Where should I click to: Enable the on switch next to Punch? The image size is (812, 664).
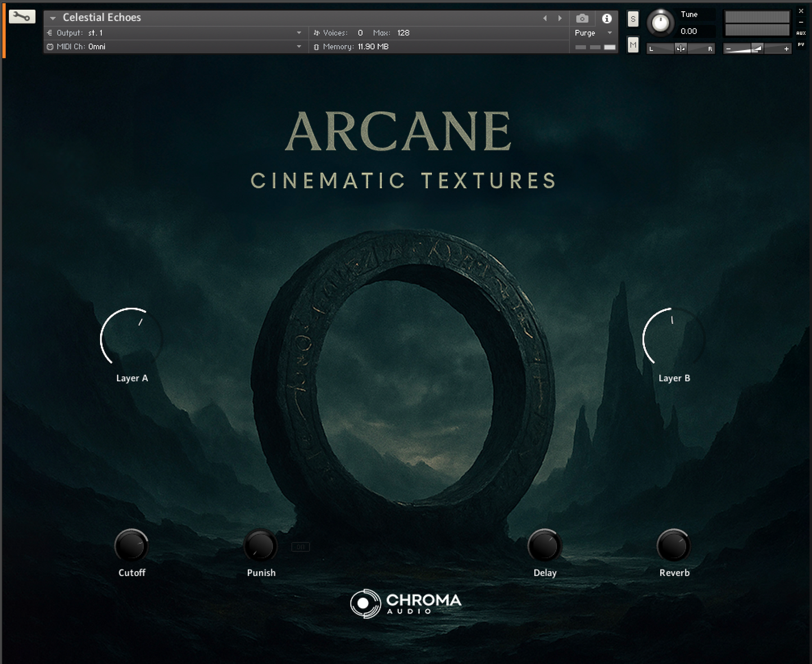click(x=300, y=546)
